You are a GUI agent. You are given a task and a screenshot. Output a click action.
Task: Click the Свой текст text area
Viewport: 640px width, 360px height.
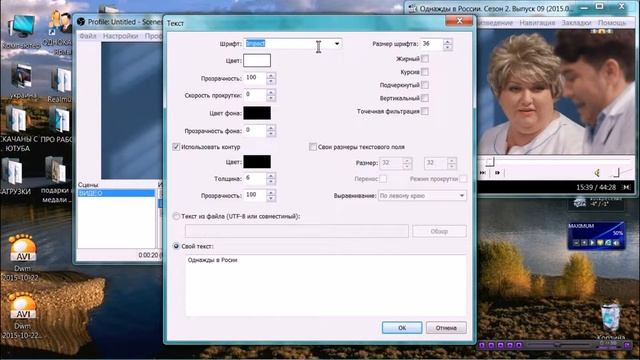tap(326, 285)
